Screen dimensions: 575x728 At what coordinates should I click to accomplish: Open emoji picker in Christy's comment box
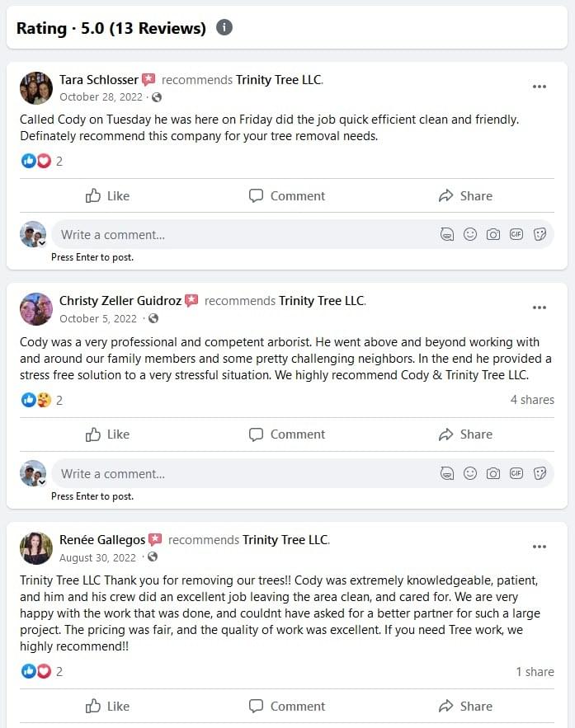pos(470,473)
